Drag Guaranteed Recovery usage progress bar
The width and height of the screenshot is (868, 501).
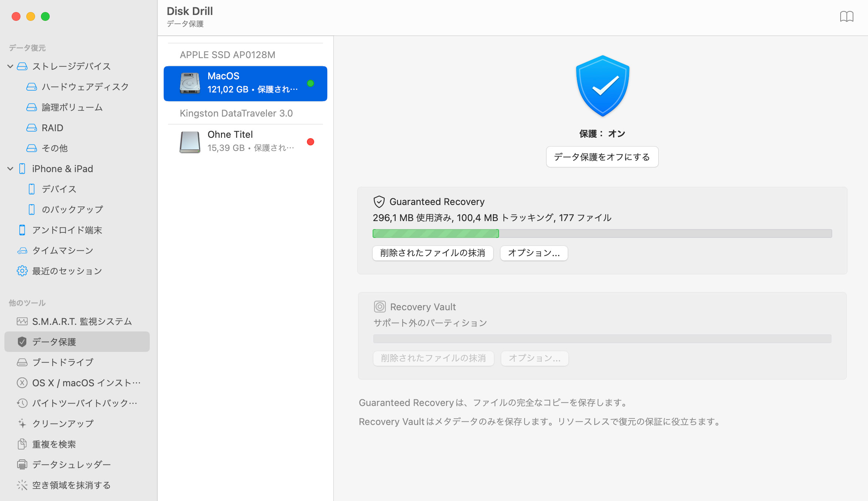(602, 233)
